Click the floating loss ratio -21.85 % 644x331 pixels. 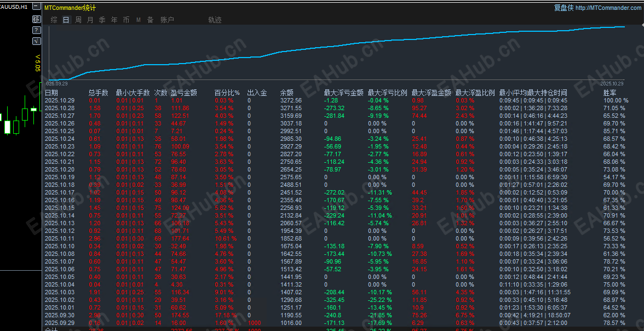click(380, 315)
